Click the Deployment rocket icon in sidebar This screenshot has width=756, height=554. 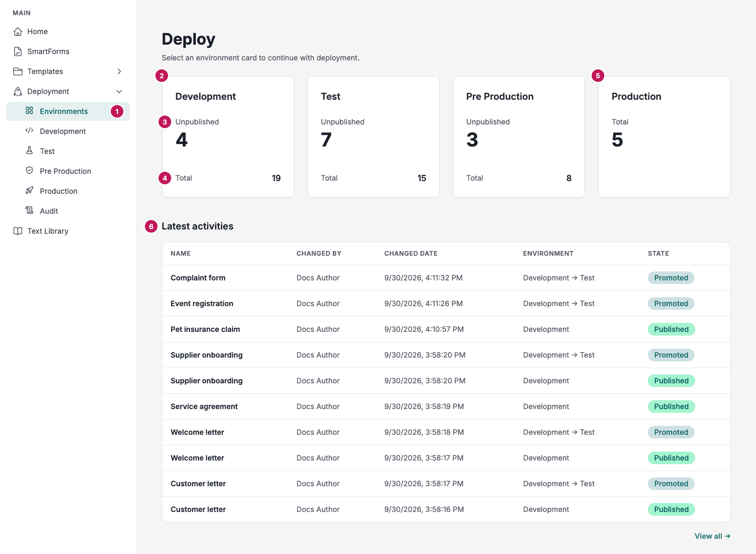18,91
